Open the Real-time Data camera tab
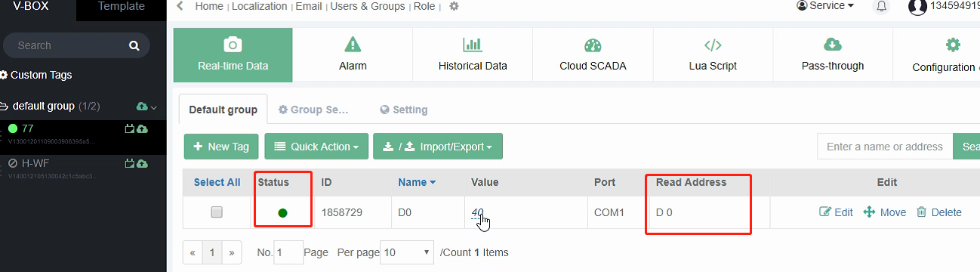Viewport: 980px width, 272px height. (x=233, y=54)
